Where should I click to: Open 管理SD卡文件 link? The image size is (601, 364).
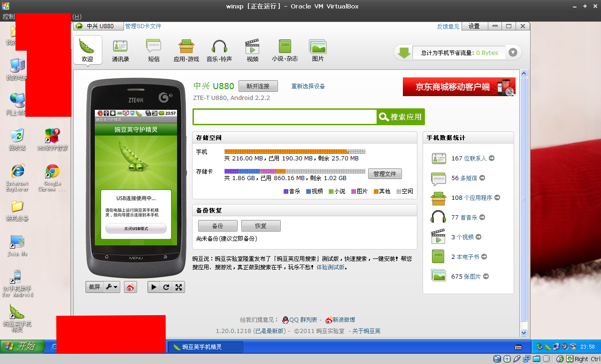pos(143,26)
